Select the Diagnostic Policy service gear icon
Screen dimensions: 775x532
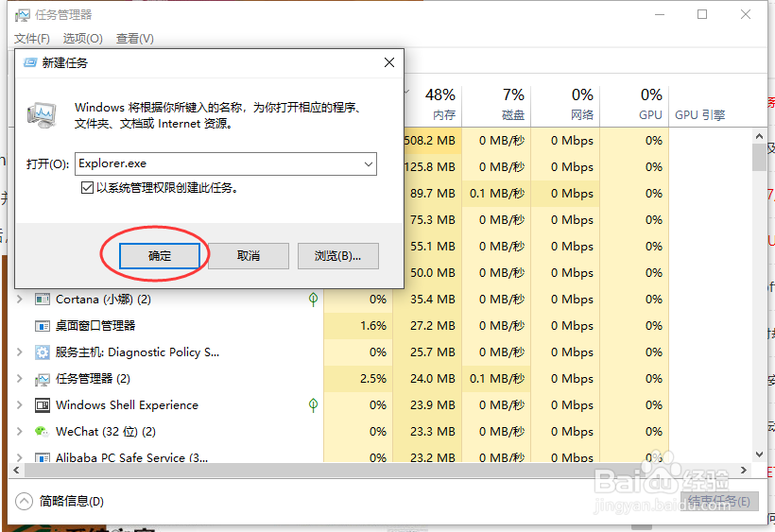point(42,352)
